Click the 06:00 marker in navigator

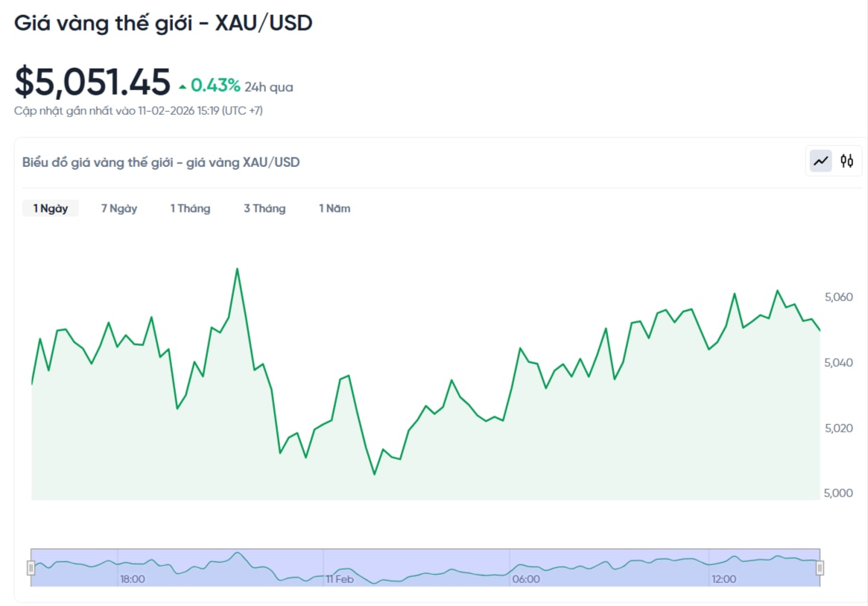click(x=526, y=579)
